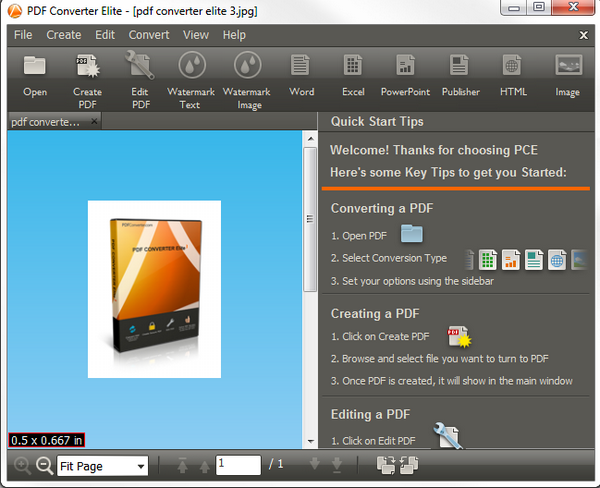Viewport: 600px width, 488px height.
Task: Click the PowerPoint chart icon in tips
Action: (511, 260)
